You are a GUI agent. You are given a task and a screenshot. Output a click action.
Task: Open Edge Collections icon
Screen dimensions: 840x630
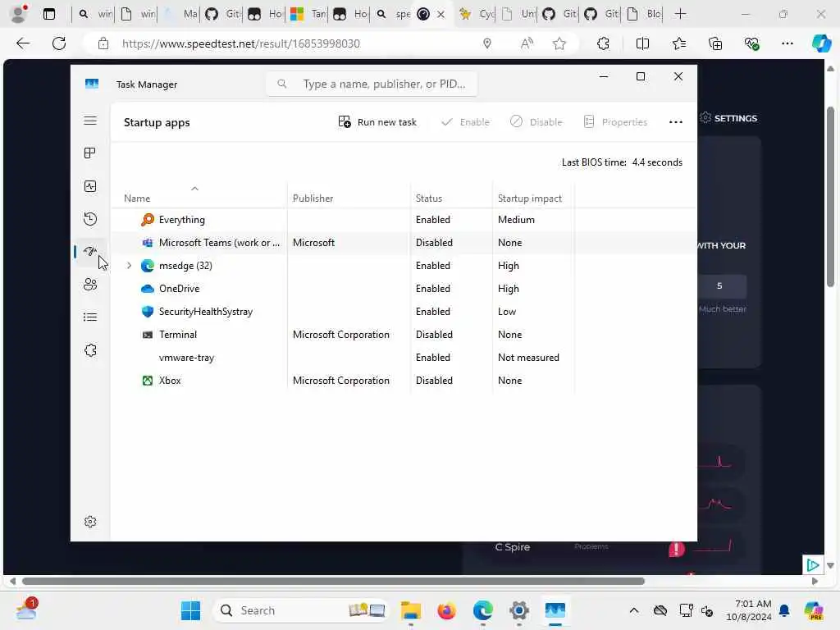(715, 43)
